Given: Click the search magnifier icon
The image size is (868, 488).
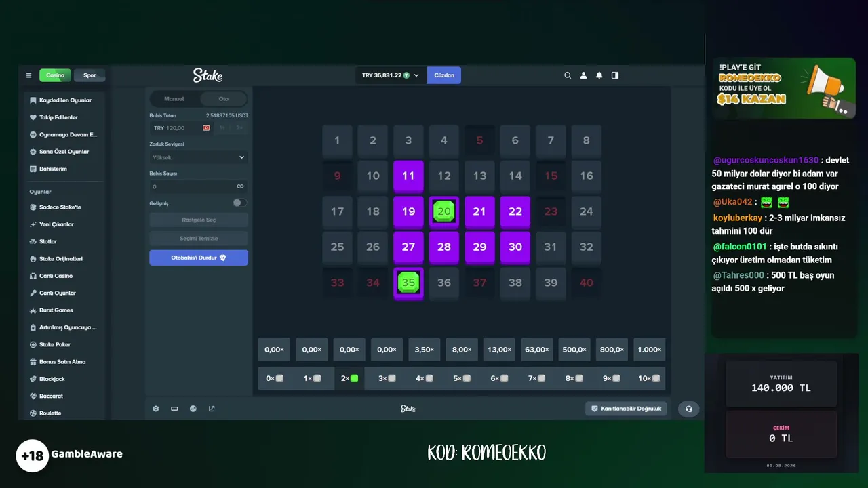Looking at the screenshot, I should click(x=568, y=75).
